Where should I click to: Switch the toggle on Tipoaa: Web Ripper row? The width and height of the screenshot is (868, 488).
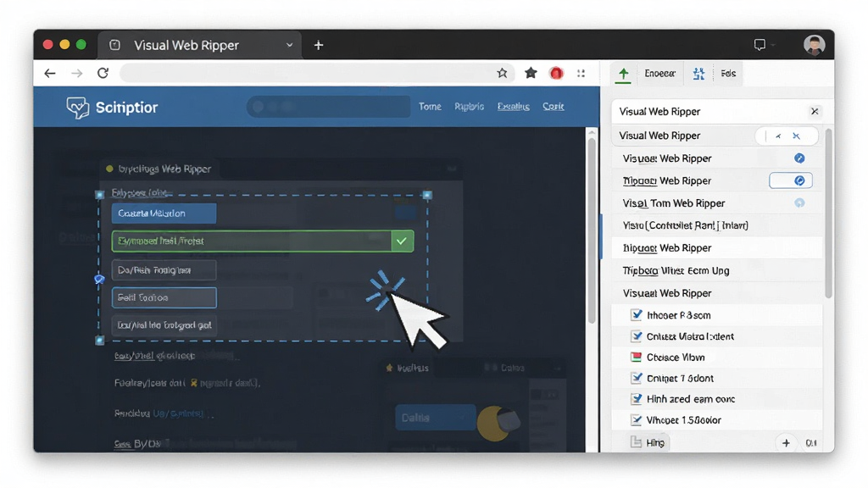[791, 180]
